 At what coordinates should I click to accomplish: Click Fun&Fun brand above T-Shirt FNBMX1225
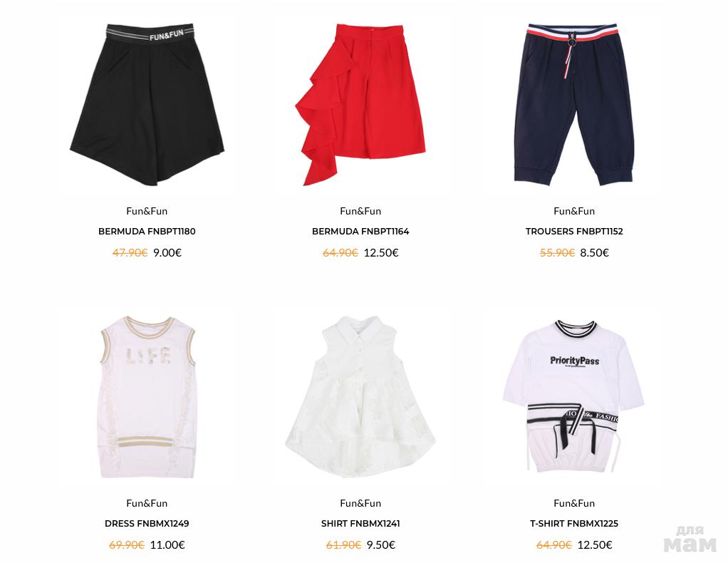coord(574,503)
